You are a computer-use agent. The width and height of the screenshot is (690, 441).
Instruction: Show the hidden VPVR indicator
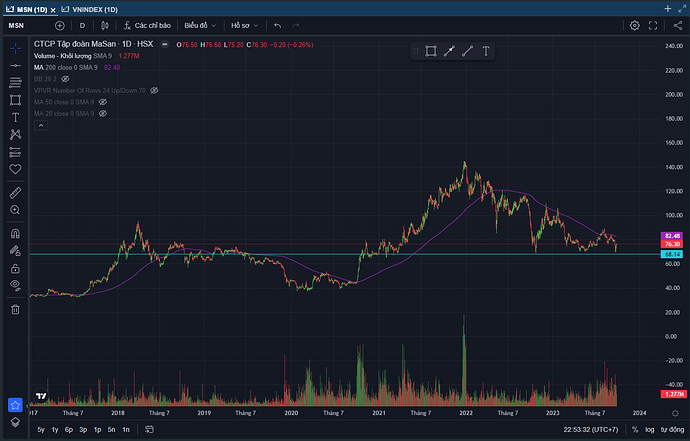tap(155, 90)
